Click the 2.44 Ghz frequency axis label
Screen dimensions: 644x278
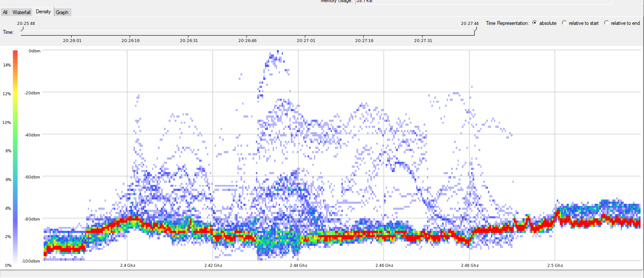click(x=298, y=265)
